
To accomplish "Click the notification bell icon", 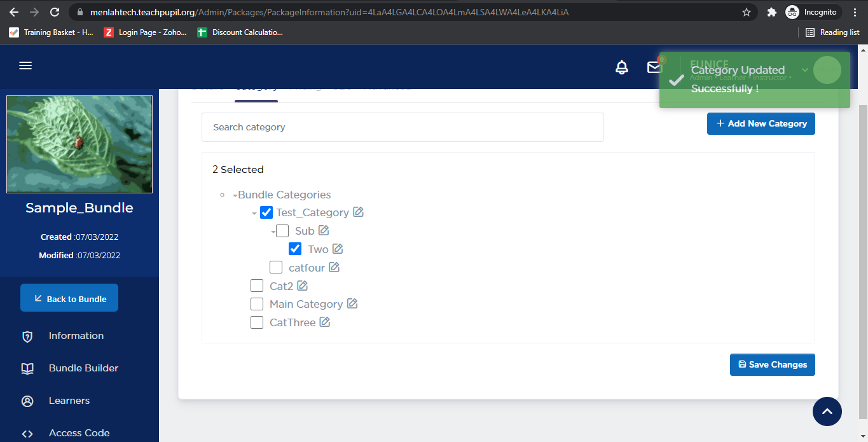I will click(622, 67).
